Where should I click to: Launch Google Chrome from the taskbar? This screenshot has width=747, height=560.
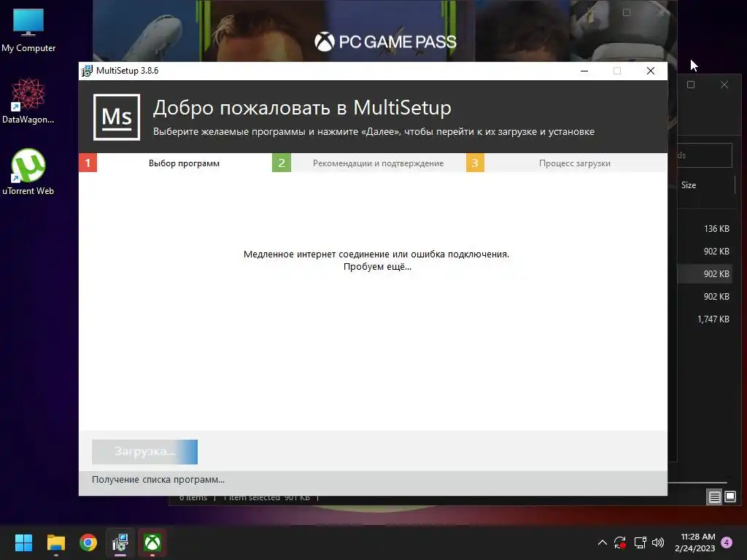click(88, 542)
